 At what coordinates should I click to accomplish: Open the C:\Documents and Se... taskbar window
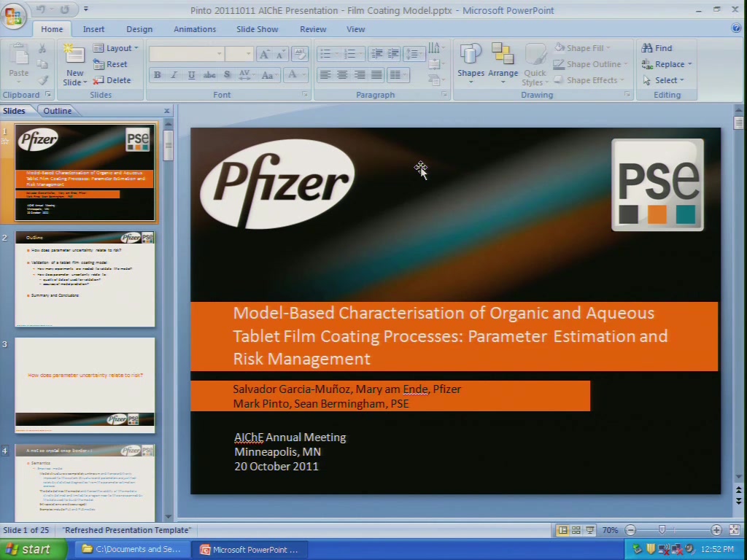(131, 550)
